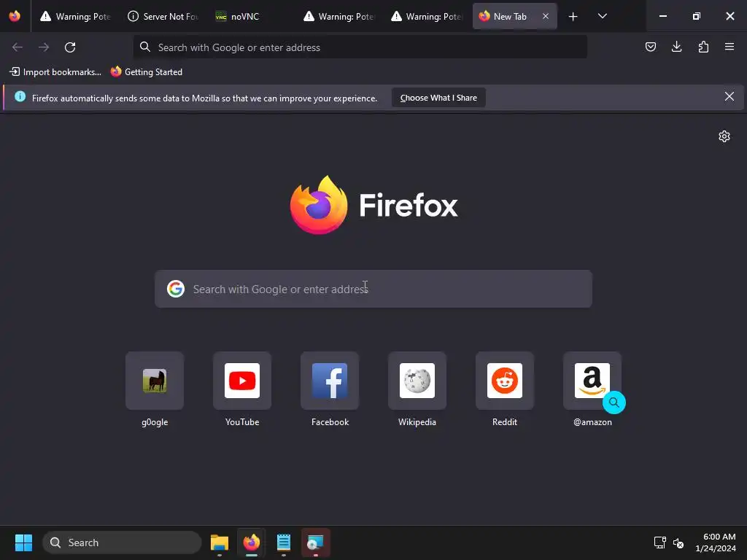This screenshot has width=747, height=560.
Task: Switch to the noVNC tab
Action: click(x=251, y=16)
